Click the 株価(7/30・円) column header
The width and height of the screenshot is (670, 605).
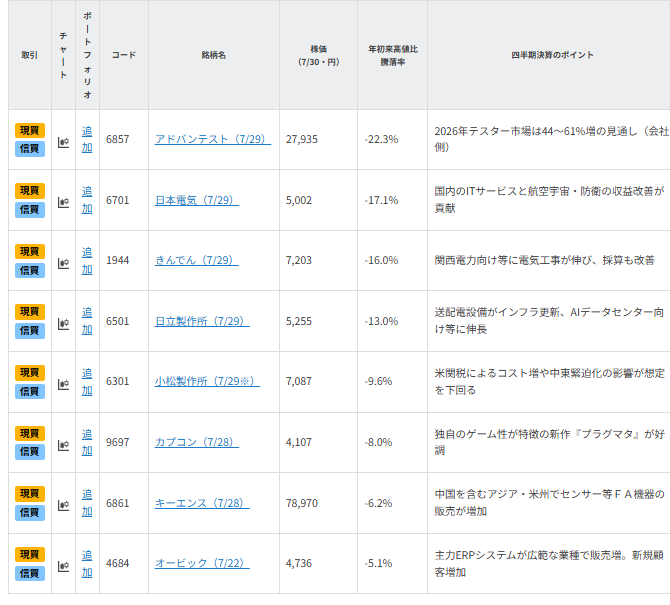318,55
